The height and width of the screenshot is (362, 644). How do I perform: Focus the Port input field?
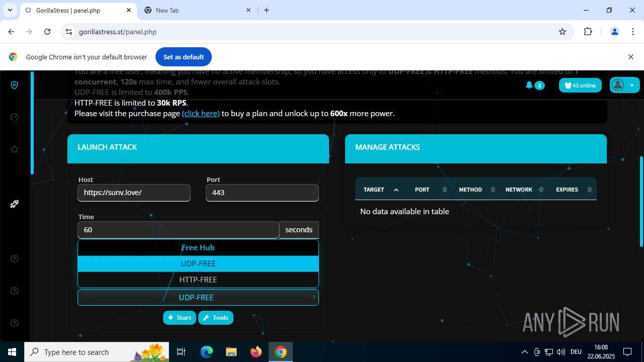tap(262, 193)
